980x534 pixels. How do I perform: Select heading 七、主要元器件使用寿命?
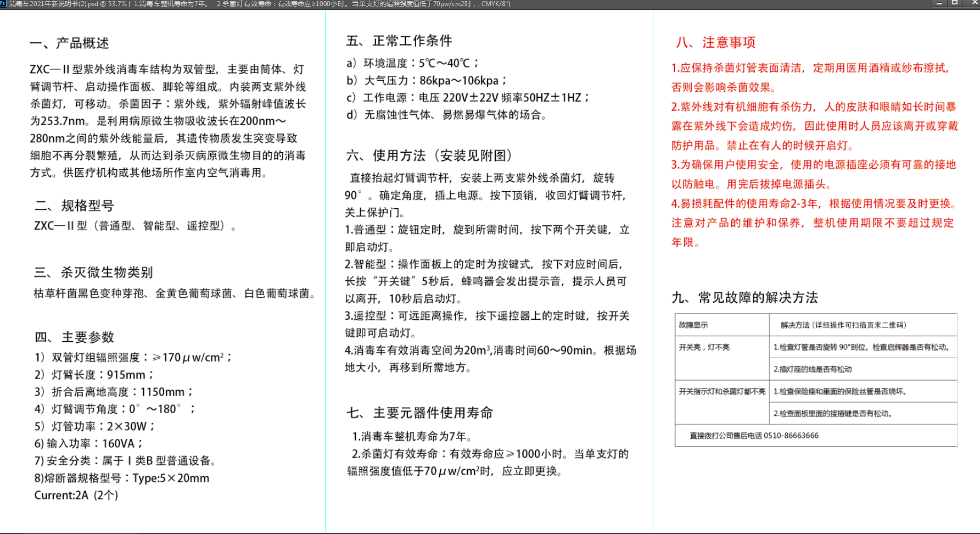tap(418, 413)
